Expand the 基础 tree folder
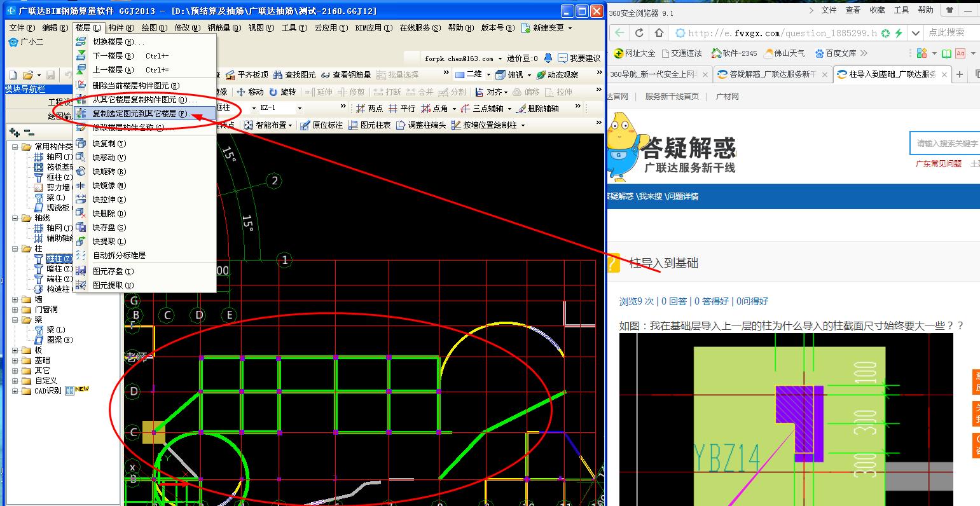 tap(15, 360)
